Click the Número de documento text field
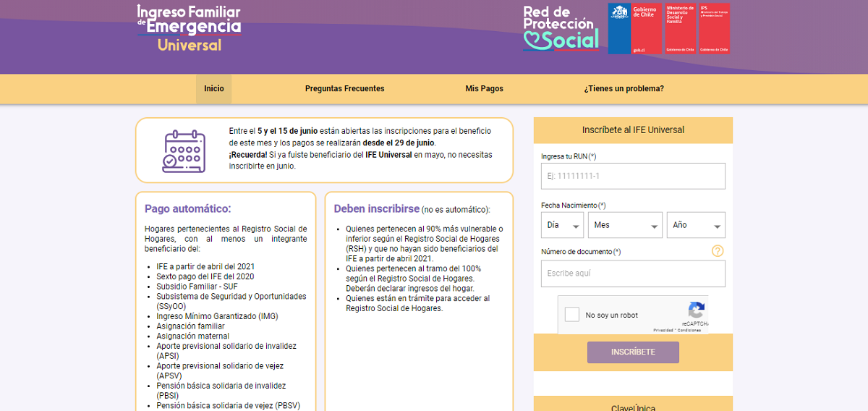Image resolution: width=868 pixels, height=411 pixels. tap(632, 274)
